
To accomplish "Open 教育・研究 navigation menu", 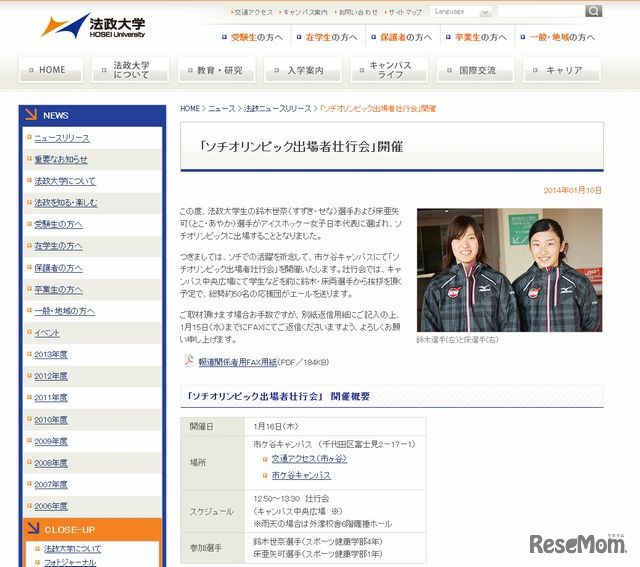I will [217, 70].
